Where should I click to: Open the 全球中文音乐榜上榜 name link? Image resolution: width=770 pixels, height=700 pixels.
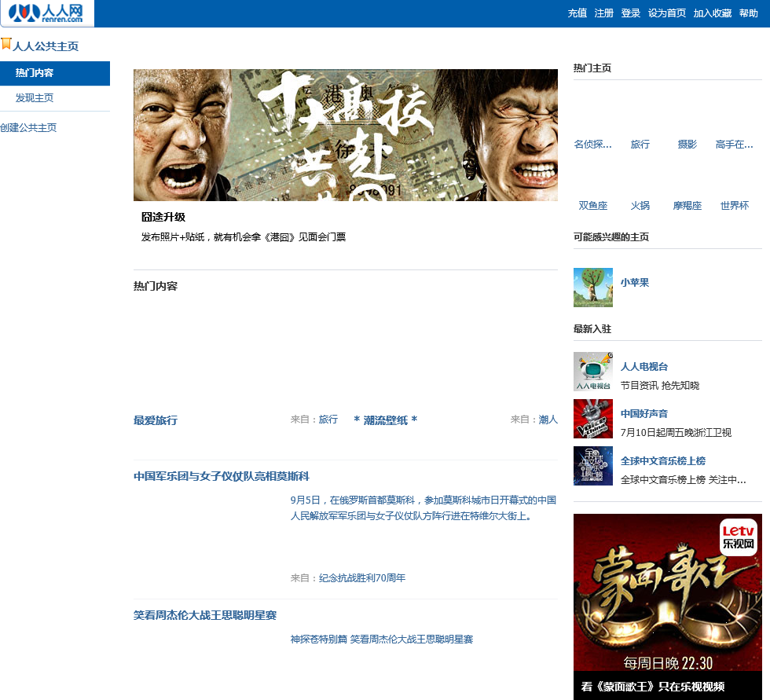pos(663,461)
